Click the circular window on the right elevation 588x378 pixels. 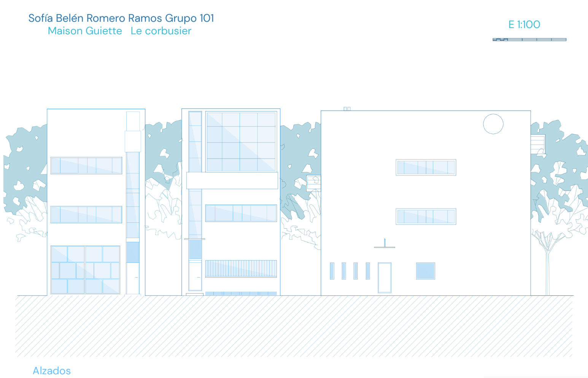[493, 124]
